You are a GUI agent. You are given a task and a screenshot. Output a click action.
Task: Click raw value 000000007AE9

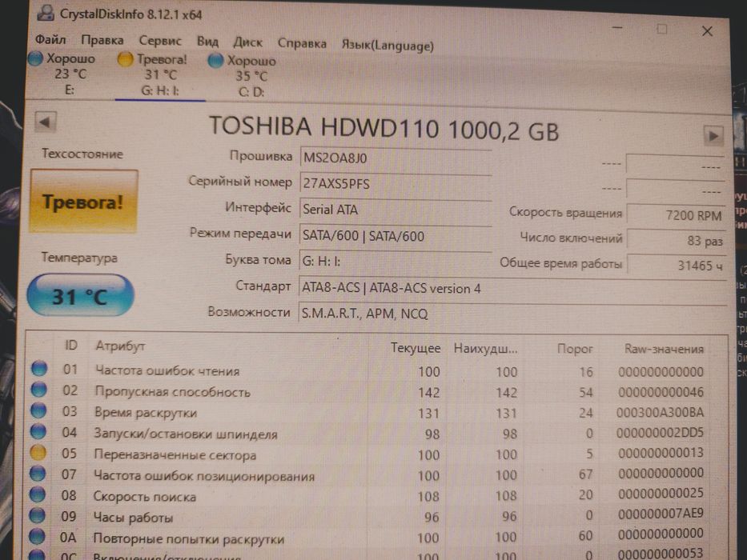tap(661, 514)
